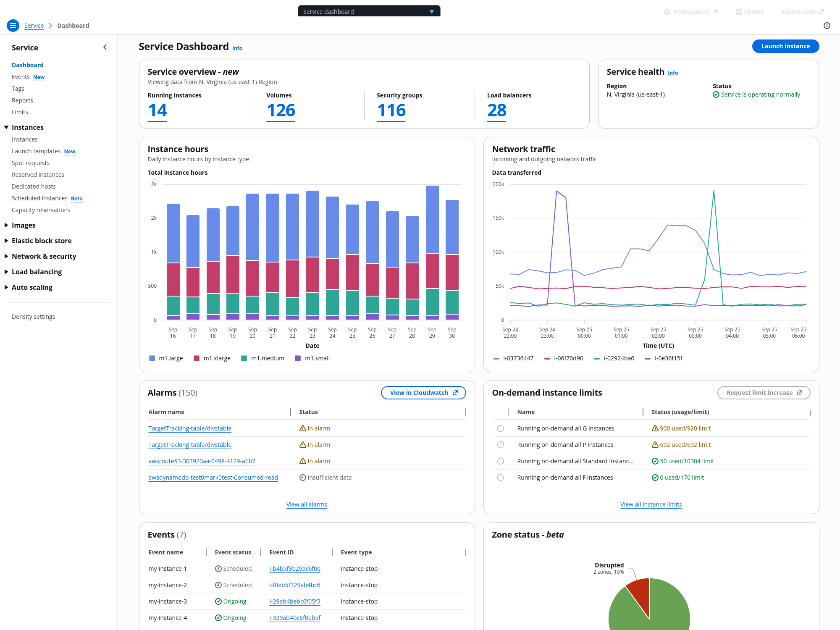Image resolution: width=840 pixels, height=630 pixels.
Task: Select the all G instances radio button
Action: pos(500,428)
